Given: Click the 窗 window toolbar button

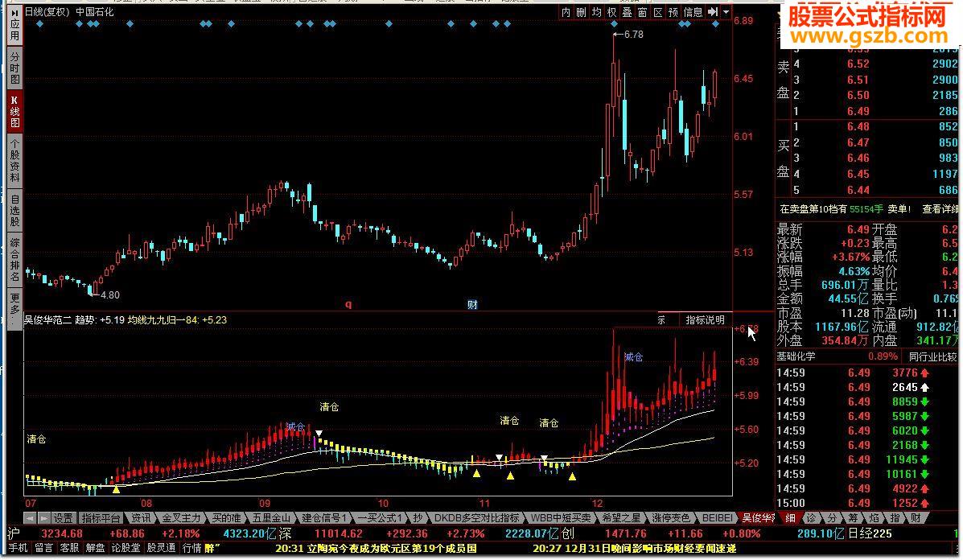Looking at the screenshot, I should click(x=643, y=12).
